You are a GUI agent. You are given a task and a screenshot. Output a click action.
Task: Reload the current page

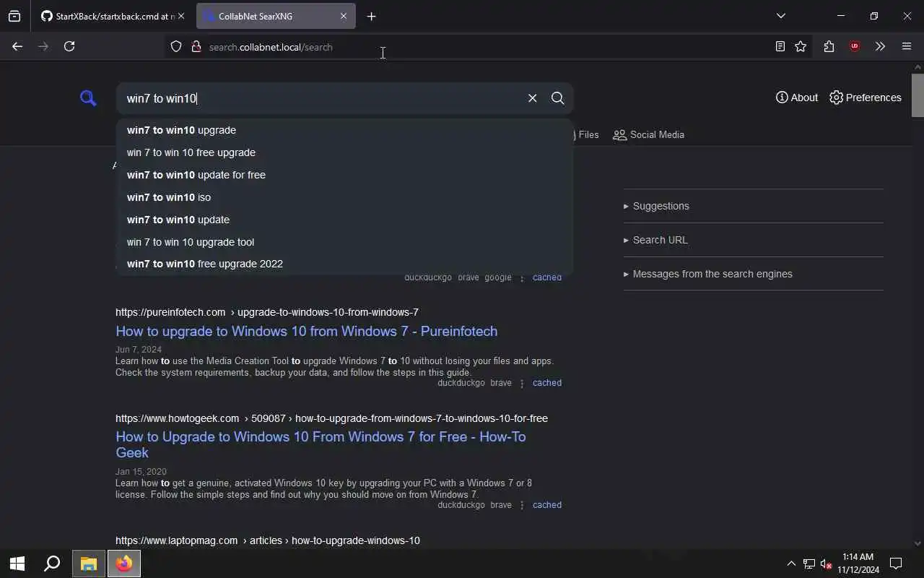click(x=69, y=46)
